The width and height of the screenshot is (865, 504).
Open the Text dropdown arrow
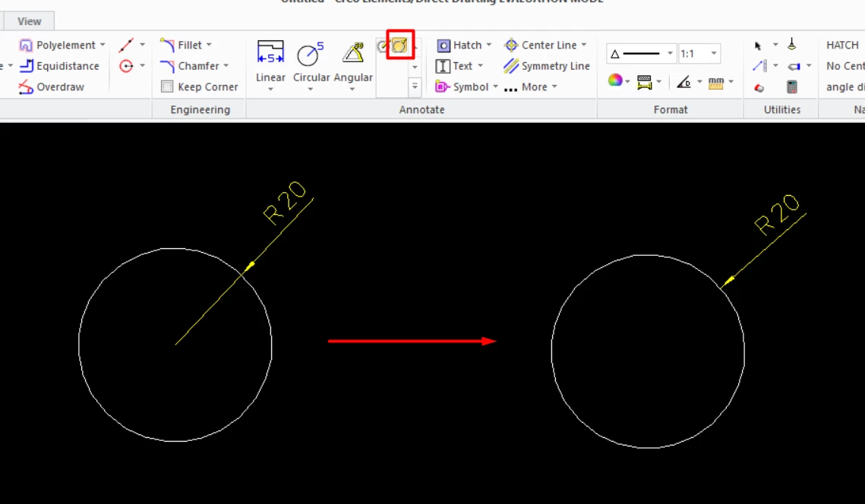[x=481, y=65]
